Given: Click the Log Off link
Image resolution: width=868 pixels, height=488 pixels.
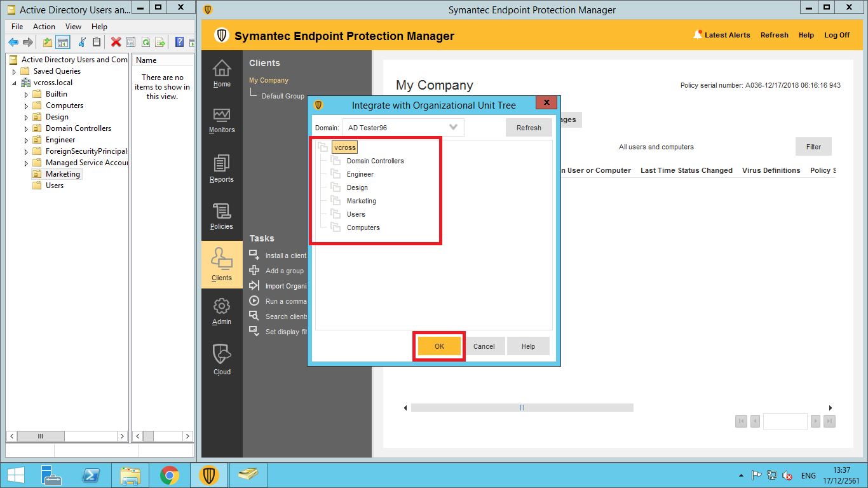Looking at the screenshot, I should tap(836, 36).
